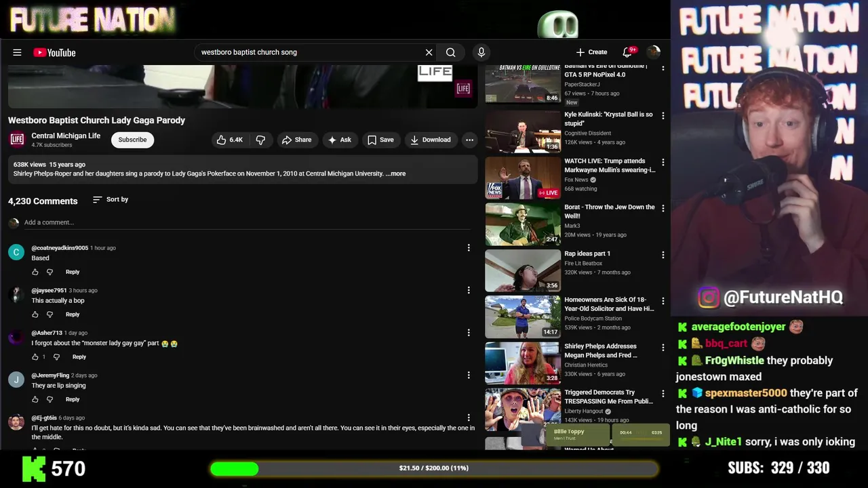Dislike the 'This actually a bop' comment
Image resolution: width=868 pixels, height=488 pixels.
50,314
